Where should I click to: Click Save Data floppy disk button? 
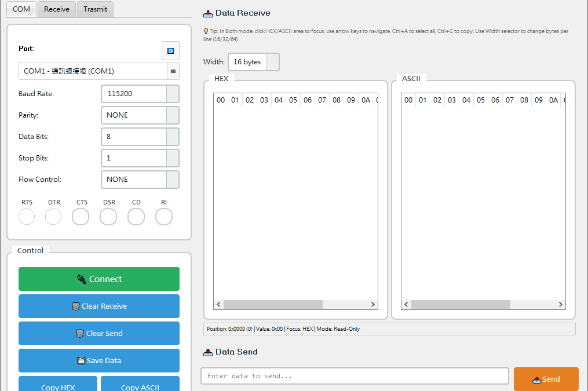[99, 360]
